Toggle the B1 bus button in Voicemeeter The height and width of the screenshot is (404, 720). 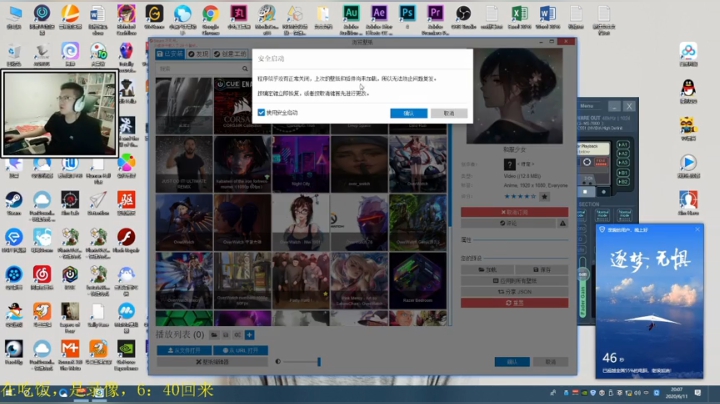623,173
